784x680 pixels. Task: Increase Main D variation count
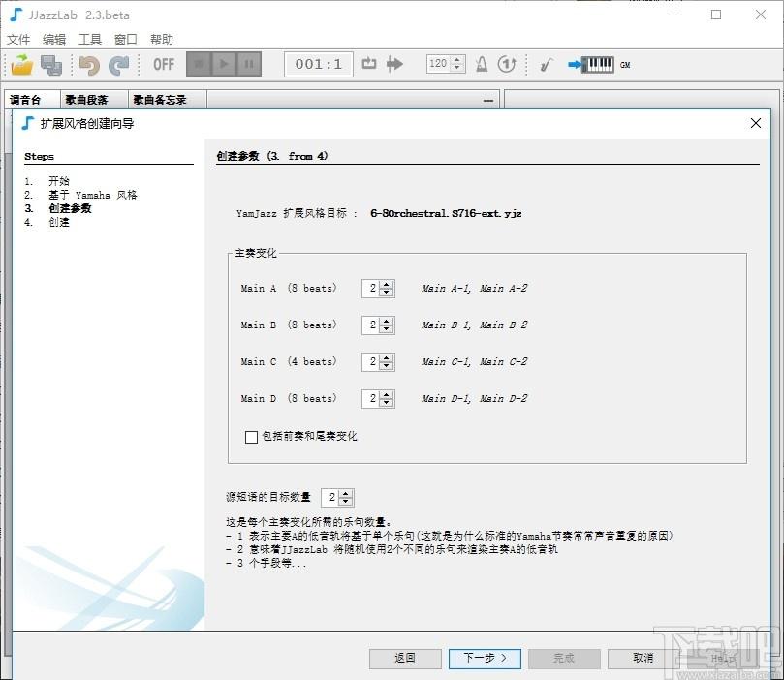pos(387,394)
